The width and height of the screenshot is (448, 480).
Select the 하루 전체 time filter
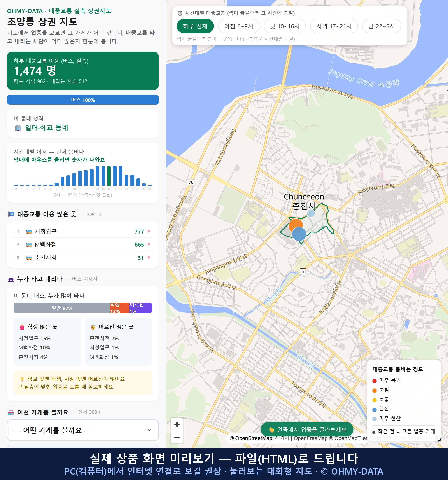point(195,26)
